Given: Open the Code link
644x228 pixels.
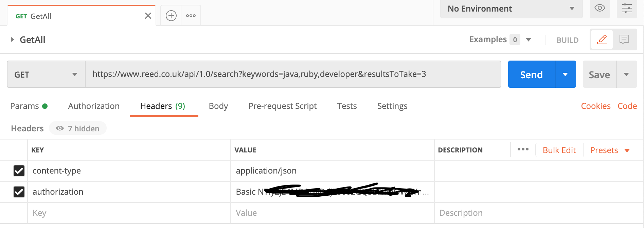Looking at the screenshot, I should click(627, 106).
